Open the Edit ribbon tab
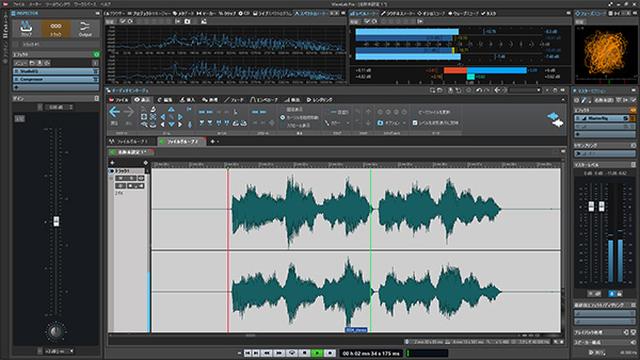The image size is (640, 360). pos(165,100)
